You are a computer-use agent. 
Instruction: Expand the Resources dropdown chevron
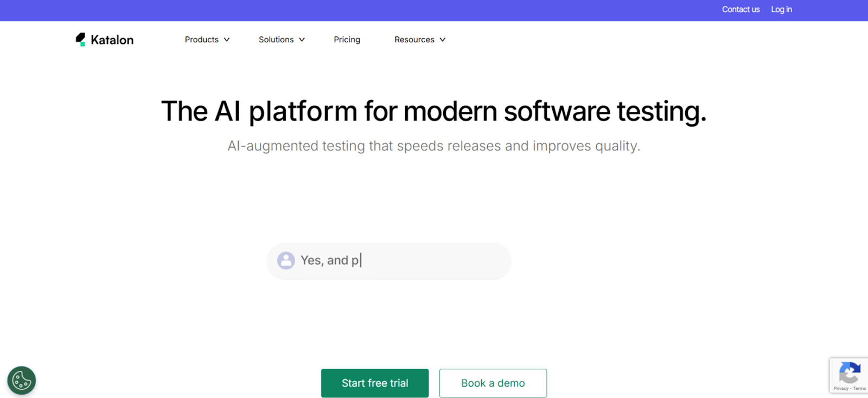click(443, 40)
